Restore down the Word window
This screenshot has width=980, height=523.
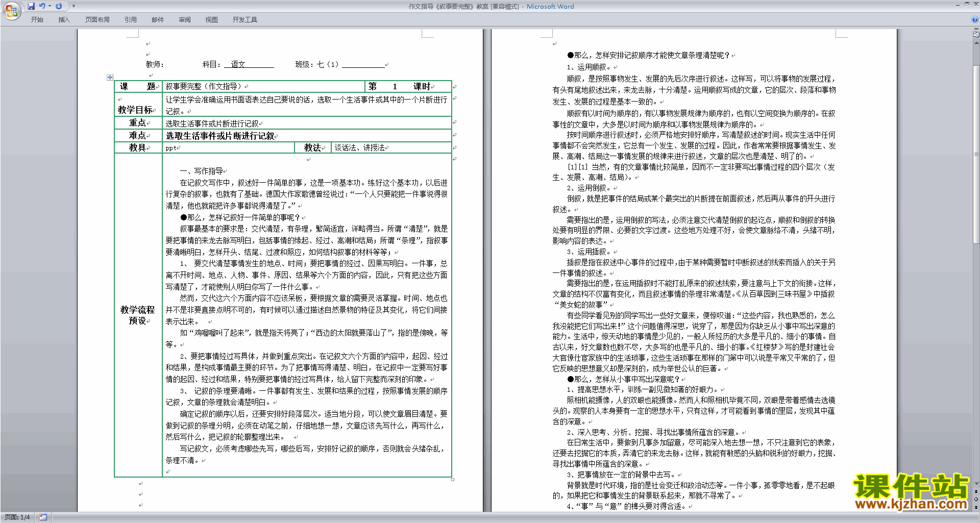pyautogui.click(x=967, y=4)
